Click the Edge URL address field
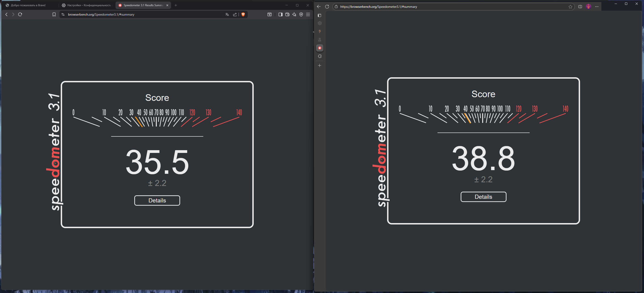 click(450, 7)
